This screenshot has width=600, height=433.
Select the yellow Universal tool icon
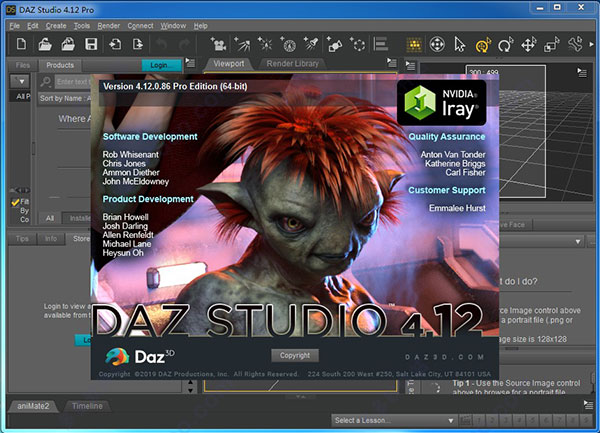483,45
